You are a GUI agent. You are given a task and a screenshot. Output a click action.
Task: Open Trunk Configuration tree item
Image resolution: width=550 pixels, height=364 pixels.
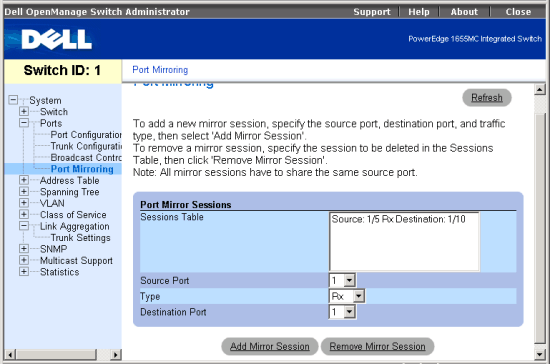86,146
